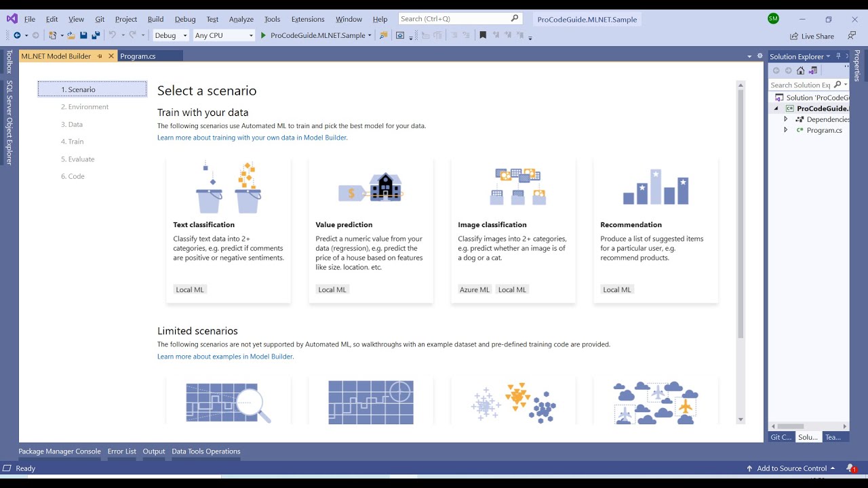This screenshot has height=488, width=868.
Task: Open the File menu
Action: pos(30,19)
